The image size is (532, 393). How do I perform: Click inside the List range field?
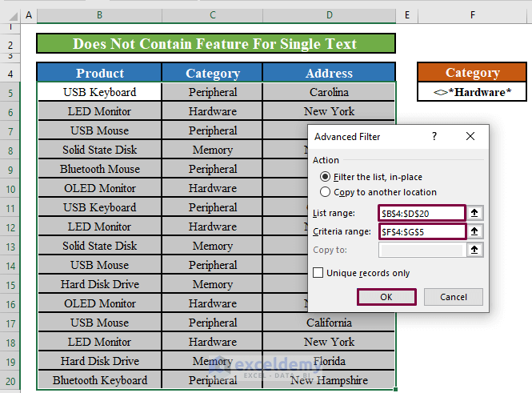click(421, 213)
